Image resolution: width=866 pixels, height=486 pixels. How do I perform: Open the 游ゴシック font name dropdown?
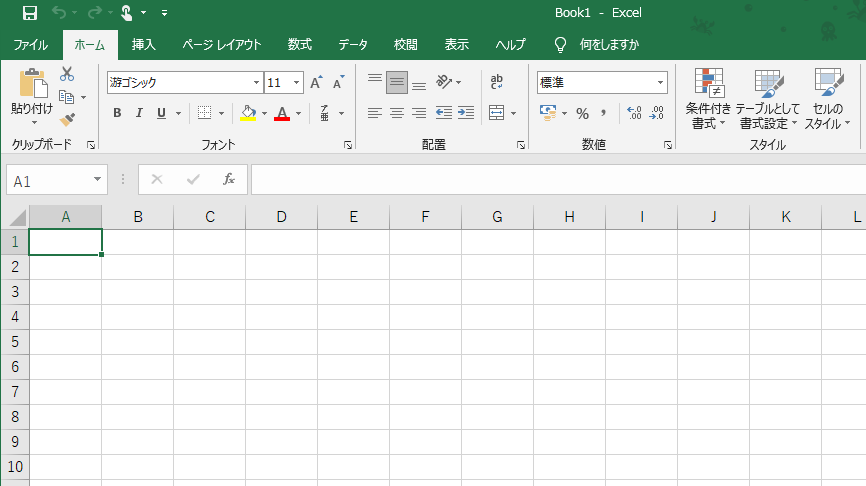pyautogui.click(x=256, y=83)
